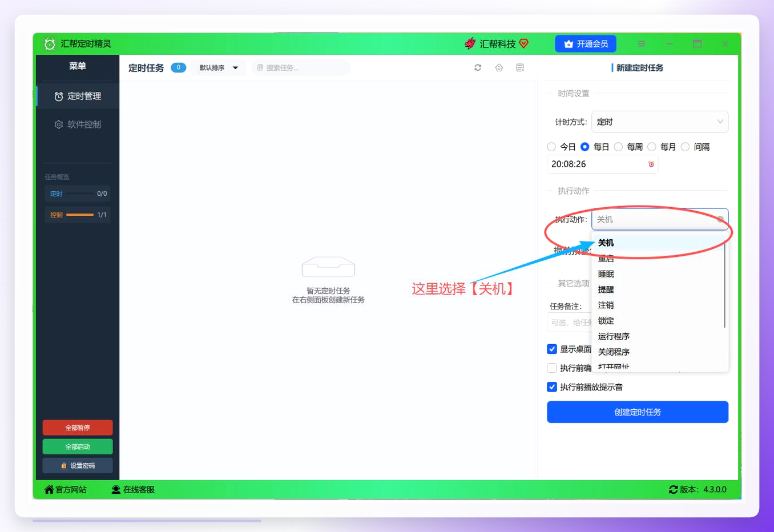Select 每月 radio option
The image size is (774, 532).
(652, 147)
